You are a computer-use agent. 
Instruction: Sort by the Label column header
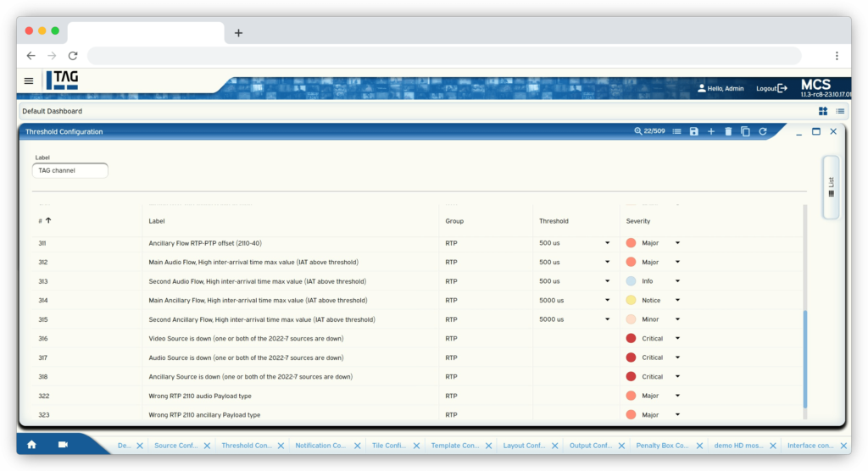pos(157,221)
